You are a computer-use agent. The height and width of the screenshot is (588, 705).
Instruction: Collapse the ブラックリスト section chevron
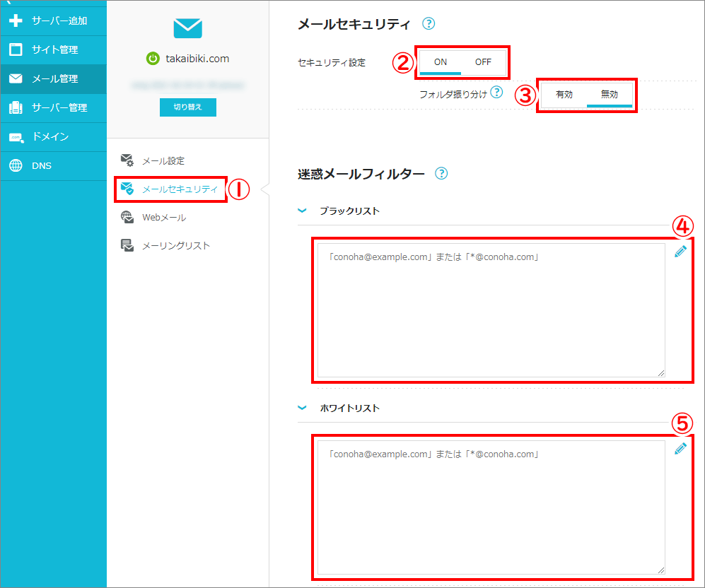(302, 210)
